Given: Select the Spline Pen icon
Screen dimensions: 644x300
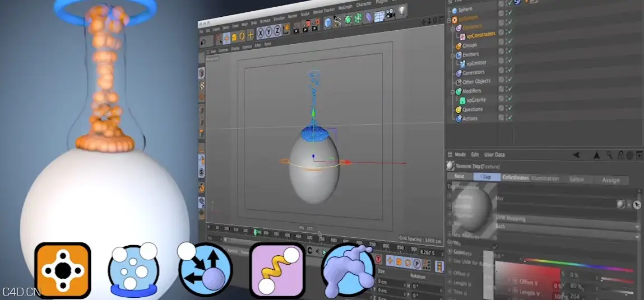Looking at the screenshot, I should (337, 21).
